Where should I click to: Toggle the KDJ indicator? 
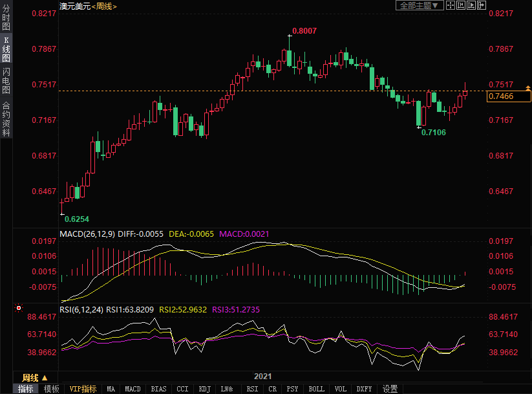tap(204, 389)
